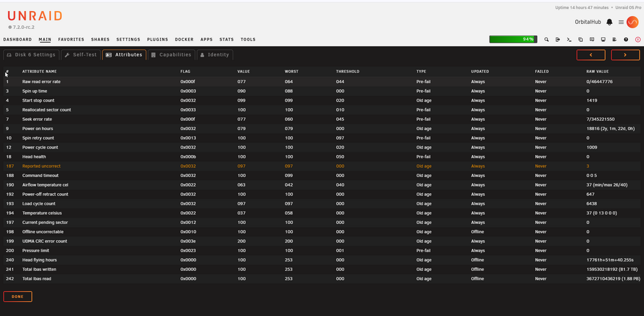Image resolution: width=644 pixels, height=316 pixels.
Task: Open the DOCKER menu item
Action: coord(184,39)
